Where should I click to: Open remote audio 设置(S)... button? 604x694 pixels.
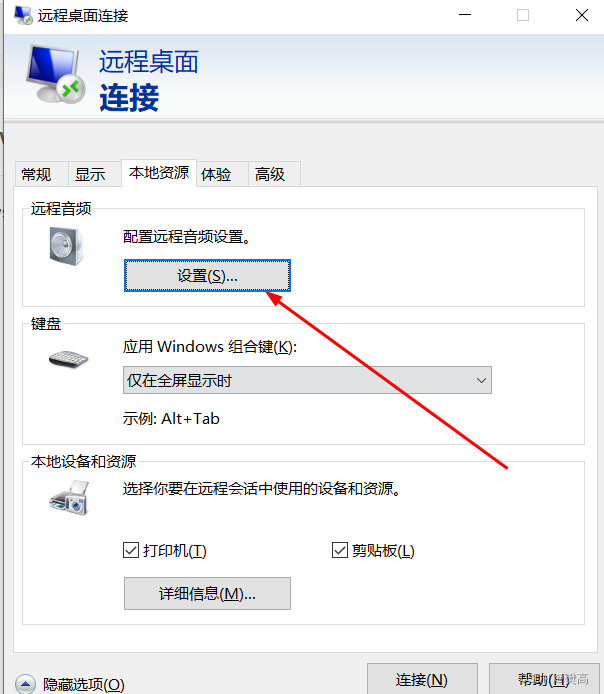pos(207,276)
